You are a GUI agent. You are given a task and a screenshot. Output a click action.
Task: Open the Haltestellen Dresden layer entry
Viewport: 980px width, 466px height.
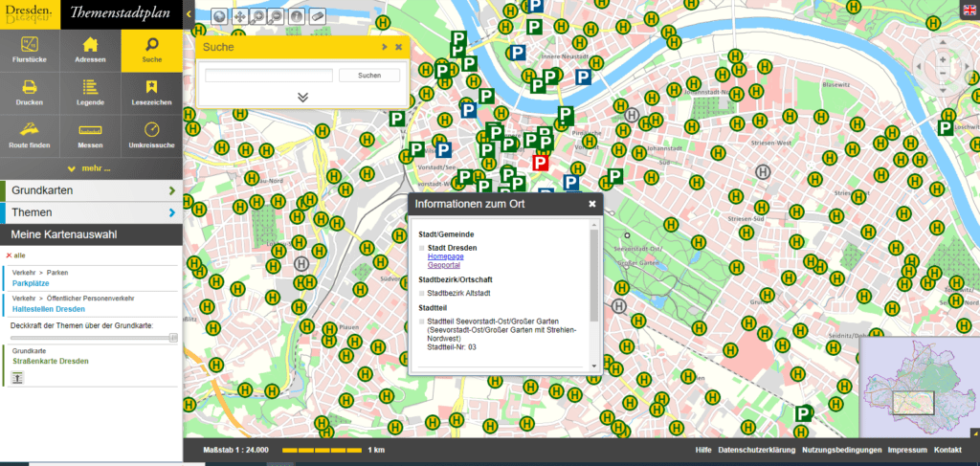[48, 309]
